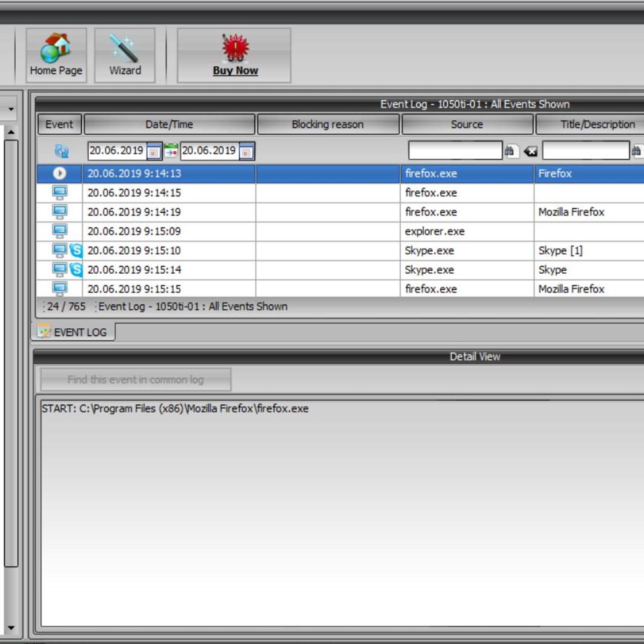The width and height of the screenshot is (644, 644).
Task: Click the start date field 20.06.2019
Action: 117,151
